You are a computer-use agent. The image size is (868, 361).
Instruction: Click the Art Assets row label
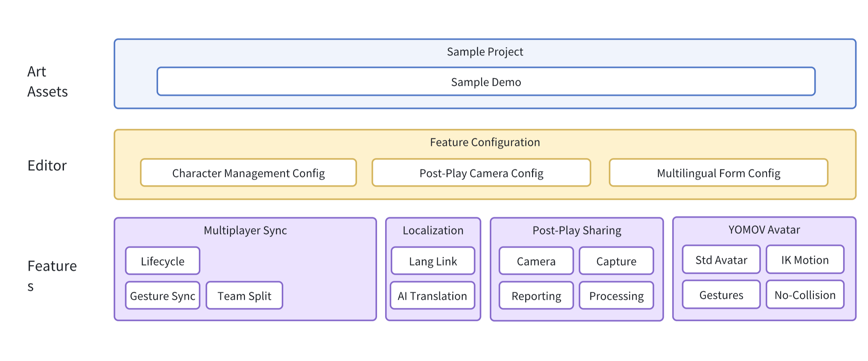[47, 81]
